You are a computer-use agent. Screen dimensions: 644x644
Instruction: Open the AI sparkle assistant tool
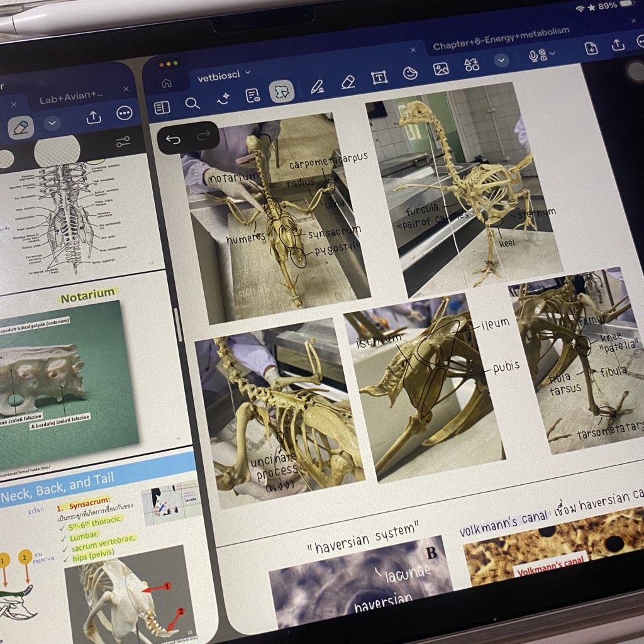pos(223,99)
